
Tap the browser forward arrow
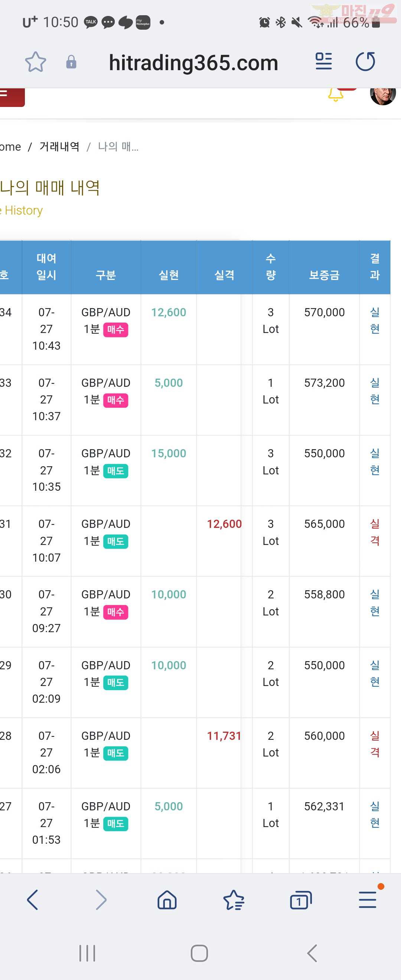pos(101,900)
